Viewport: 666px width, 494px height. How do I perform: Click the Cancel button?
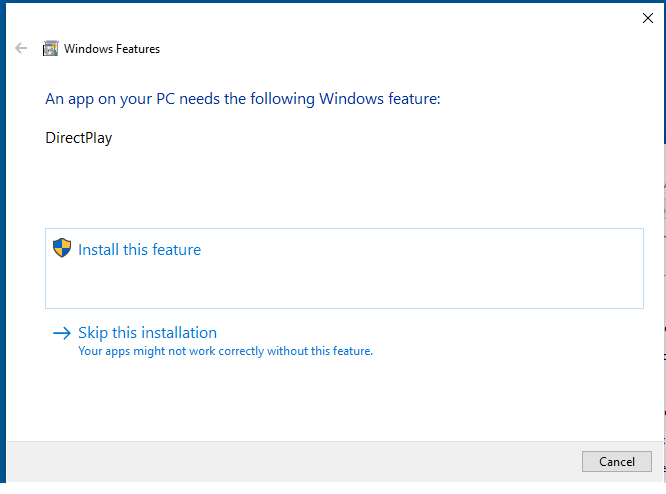click(x=616, y=461)
